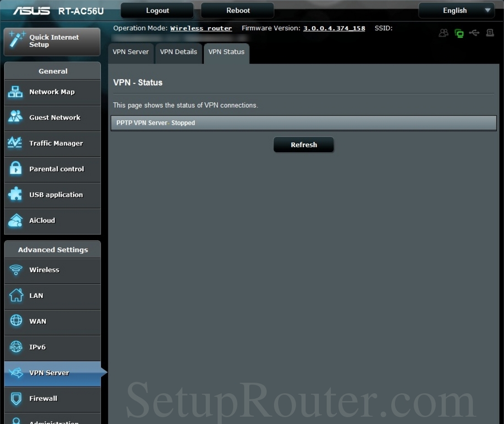Click the Parental control padlock icon
This screenshot has height=424, width=504.
(16, 168)
